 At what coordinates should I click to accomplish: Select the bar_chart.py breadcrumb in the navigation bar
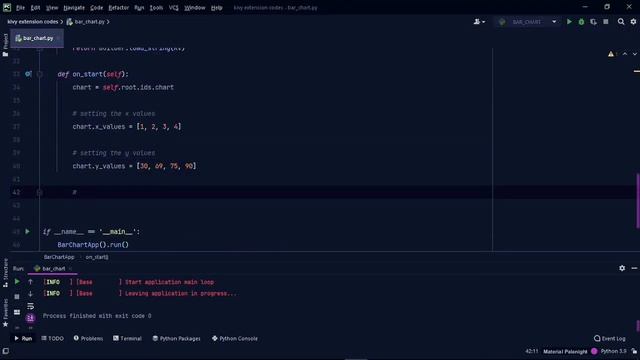(x=86, y=22)
